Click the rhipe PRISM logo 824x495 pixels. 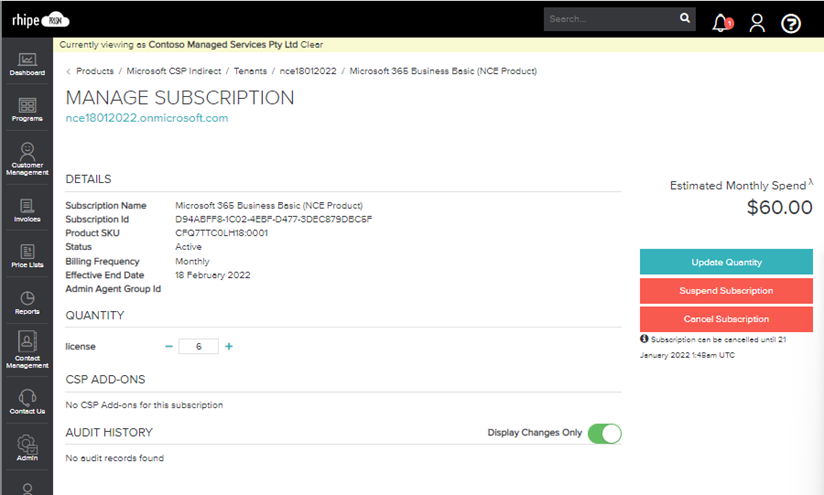pos(40,20)
